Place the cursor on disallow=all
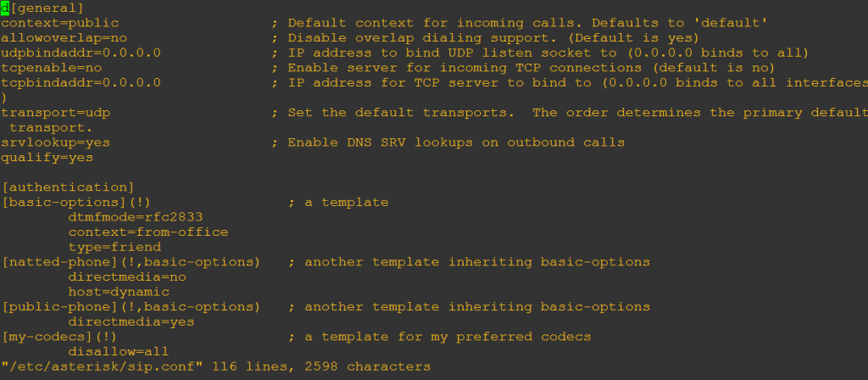The height and width of the screenshot is (380, 868). click(x=119, y=352)
